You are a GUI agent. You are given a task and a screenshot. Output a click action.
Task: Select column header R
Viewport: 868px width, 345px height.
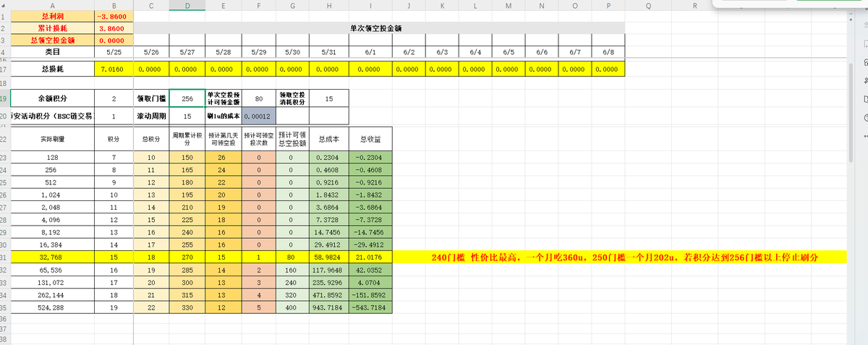pos(694,6)
